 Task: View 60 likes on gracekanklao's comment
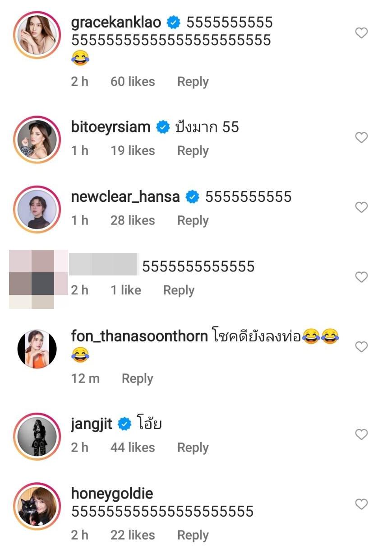[x=133, y=82]
